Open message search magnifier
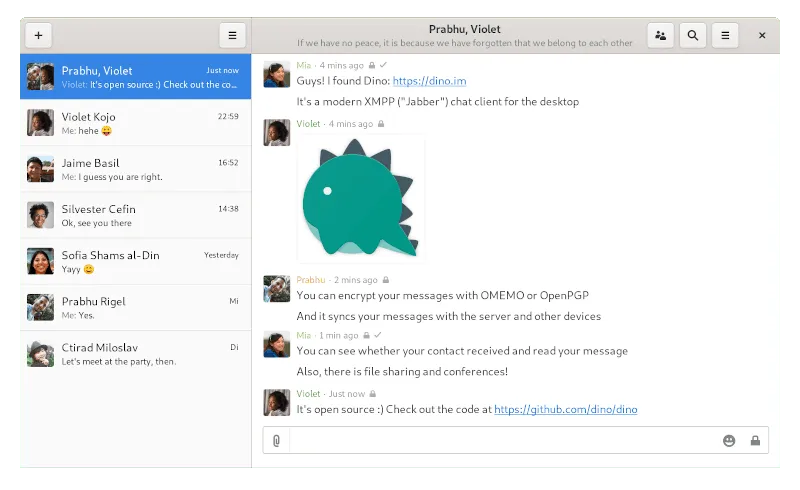The height and width of the screenshot is (490, 800). coord(692,35)
